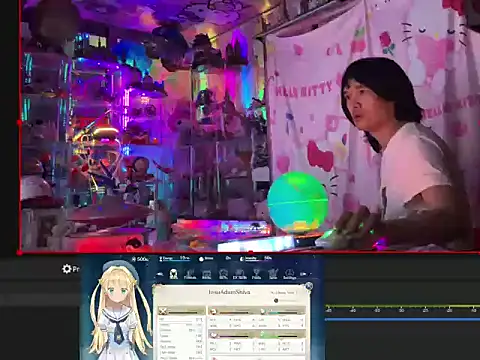Click the right arrow after the Settings icon

tap(303, 274)
